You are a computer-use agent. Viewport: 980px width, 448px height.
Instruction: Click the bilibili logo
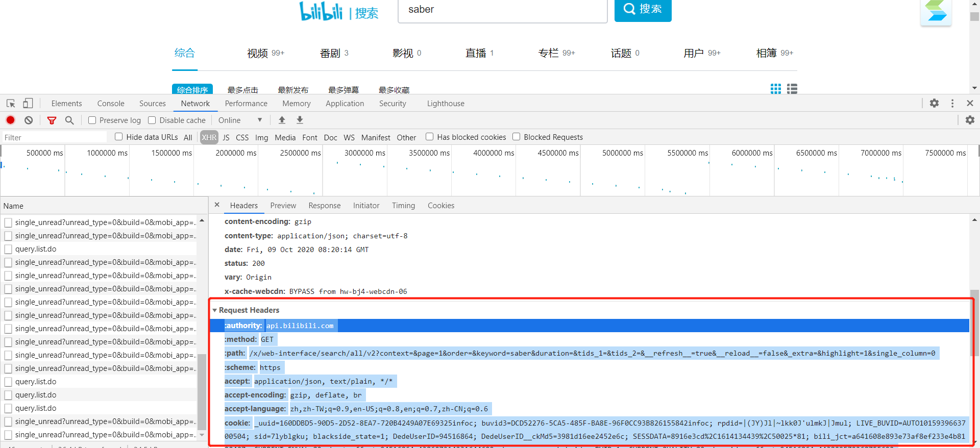321,11
